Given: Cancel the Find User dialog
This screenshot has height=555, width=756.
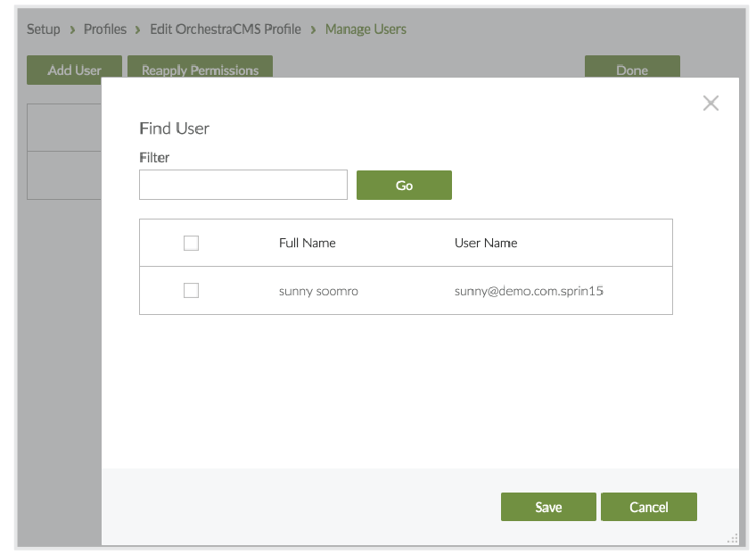Looking at the screenshot, I should (648, 507).
